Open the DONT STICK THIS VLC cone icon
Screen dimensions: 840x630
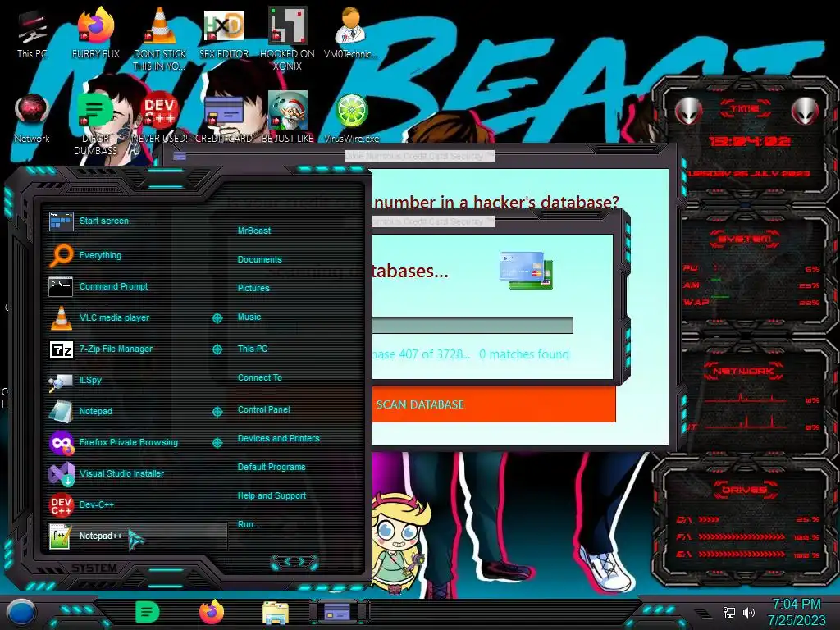[x=160, y=39]
